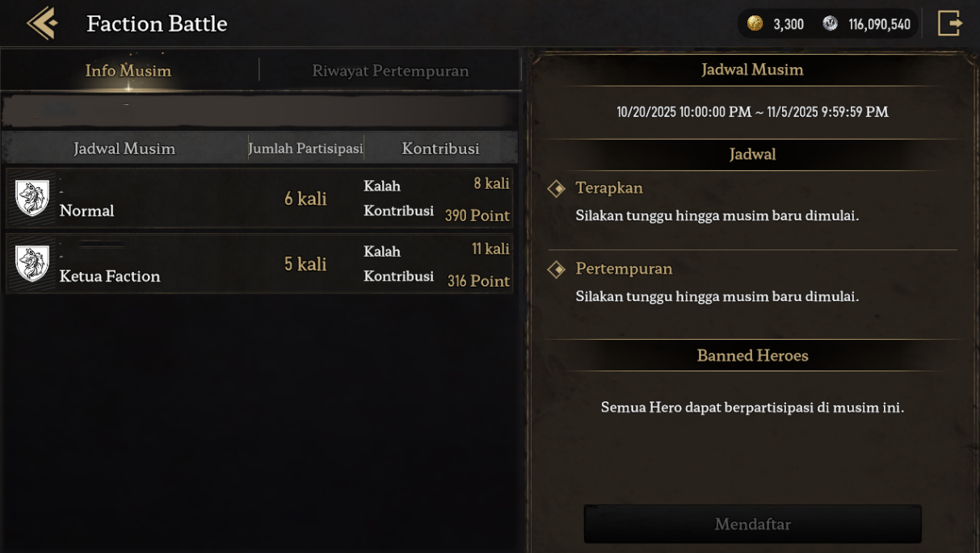
Task: Click the 3,300 gold balance
Action: click(789, 24)
